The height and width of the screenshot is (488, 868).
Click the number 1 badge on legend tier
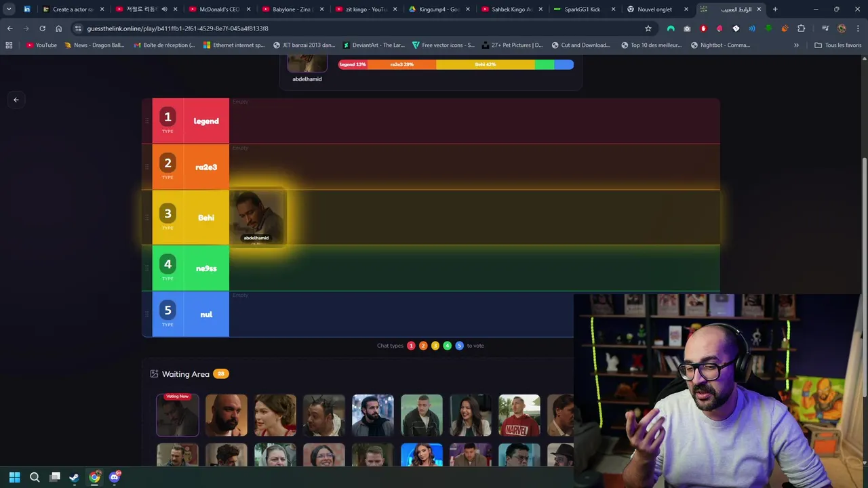pos(167,117)
